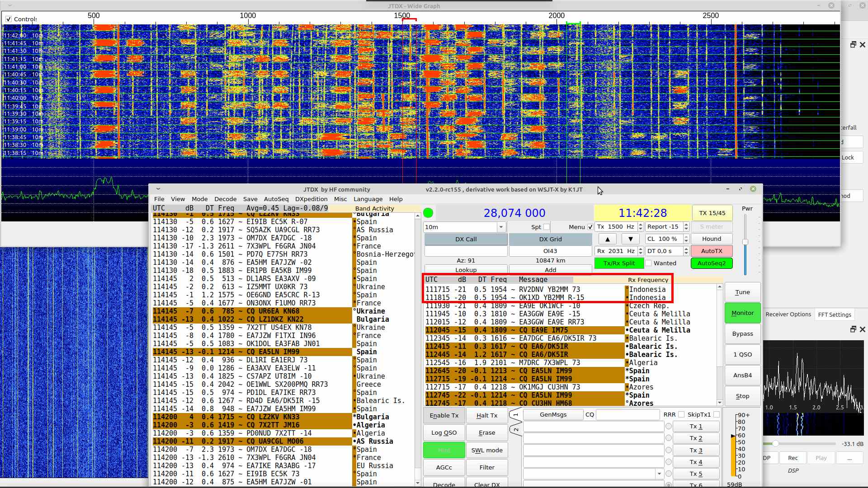Image resolution: width=868 pixels, height=488 pixels.
Task: Click the DX Call input field
Action: click(x=466, y=251)
